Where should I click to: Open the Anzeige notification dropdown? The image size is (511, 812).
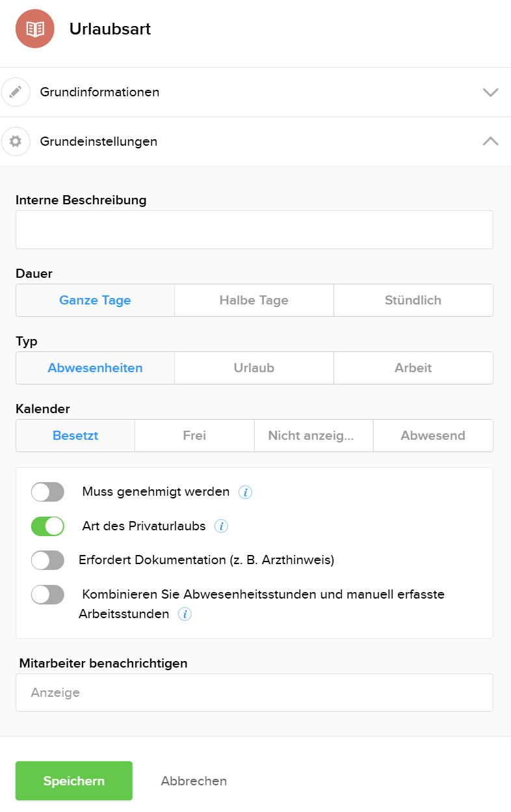click(x=254, y=692)
